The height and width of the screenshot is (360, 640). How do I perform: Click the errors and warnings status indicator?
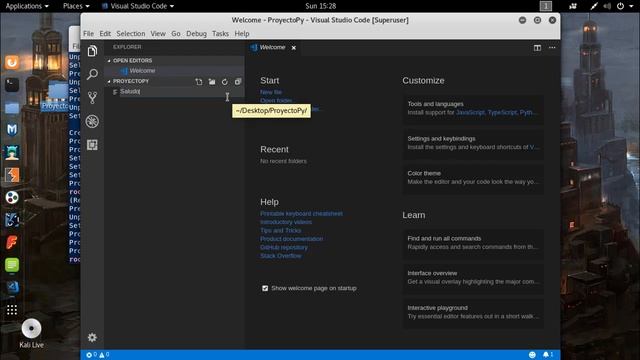click(98, 355)
